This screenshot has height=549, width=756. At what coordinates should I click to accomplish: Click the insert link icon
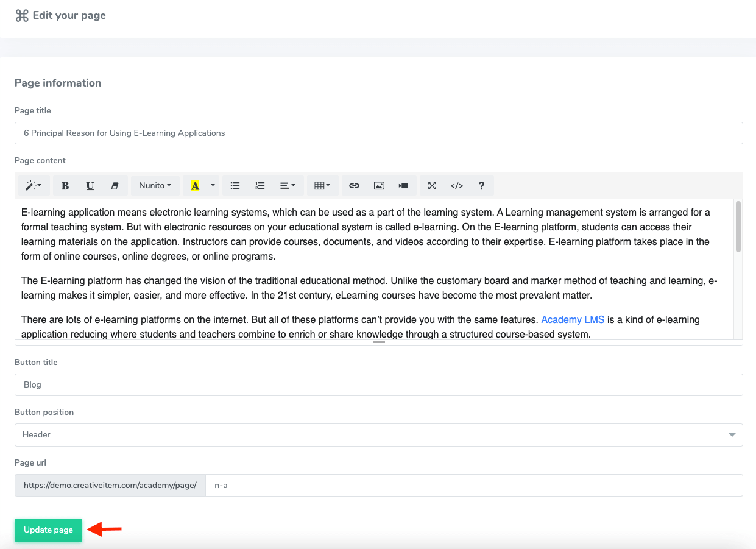tap(354, 186)
